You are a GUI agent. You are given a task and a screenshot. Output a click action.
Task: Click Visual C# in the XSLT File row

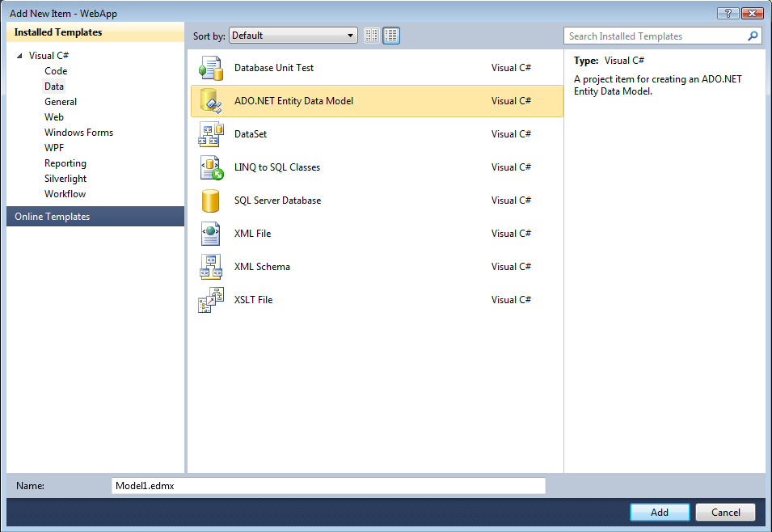511,300
